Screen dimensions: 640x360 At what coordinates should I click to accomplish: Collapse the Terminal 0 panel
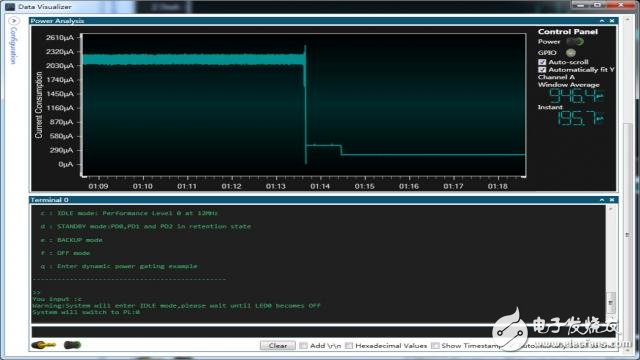(x=602, y=200)
